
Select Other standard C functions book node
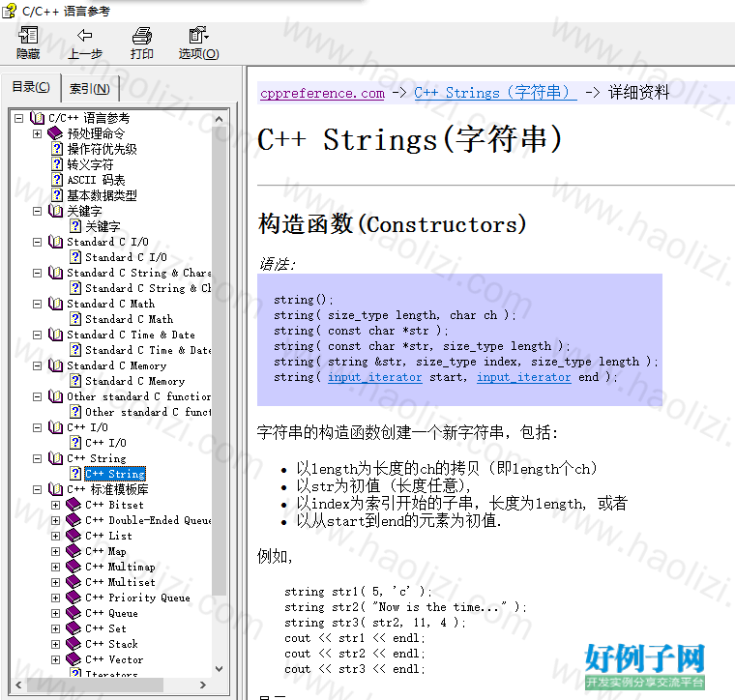138,396
